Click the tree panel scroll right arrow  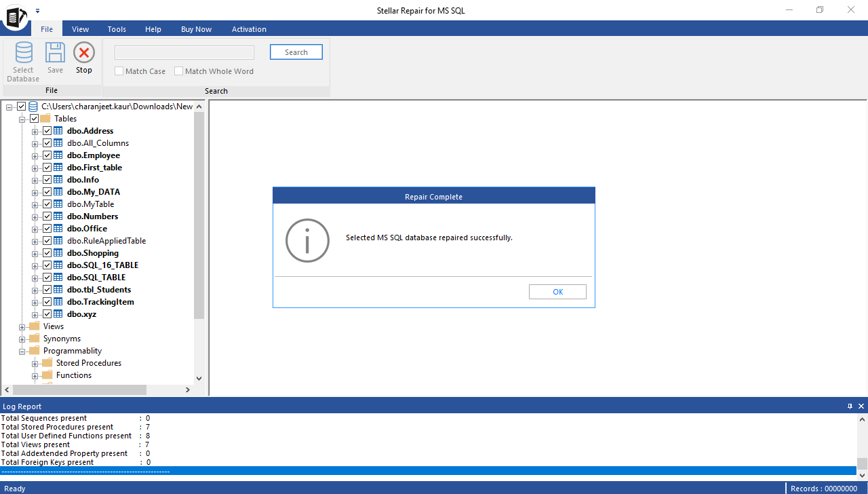tap(188, 390)
